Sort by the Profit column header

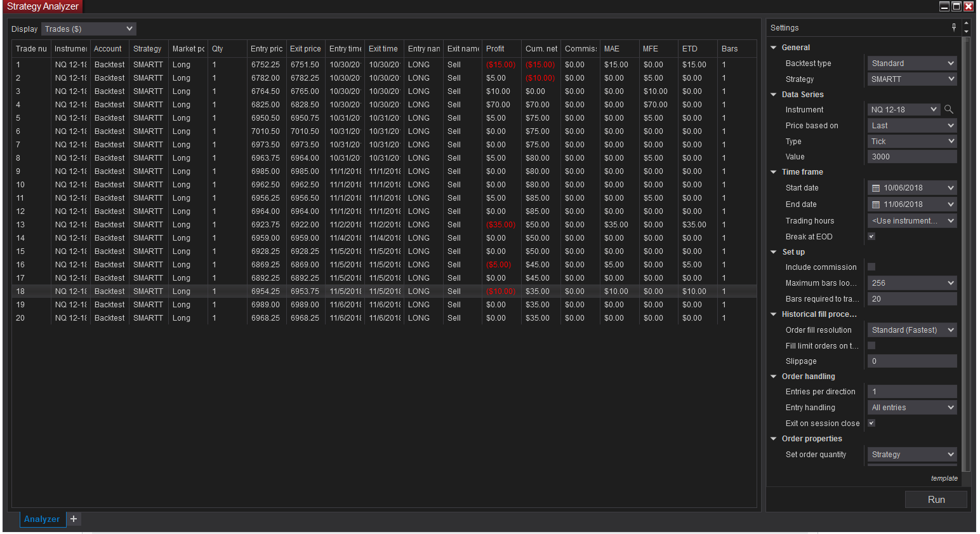point(501,48)
